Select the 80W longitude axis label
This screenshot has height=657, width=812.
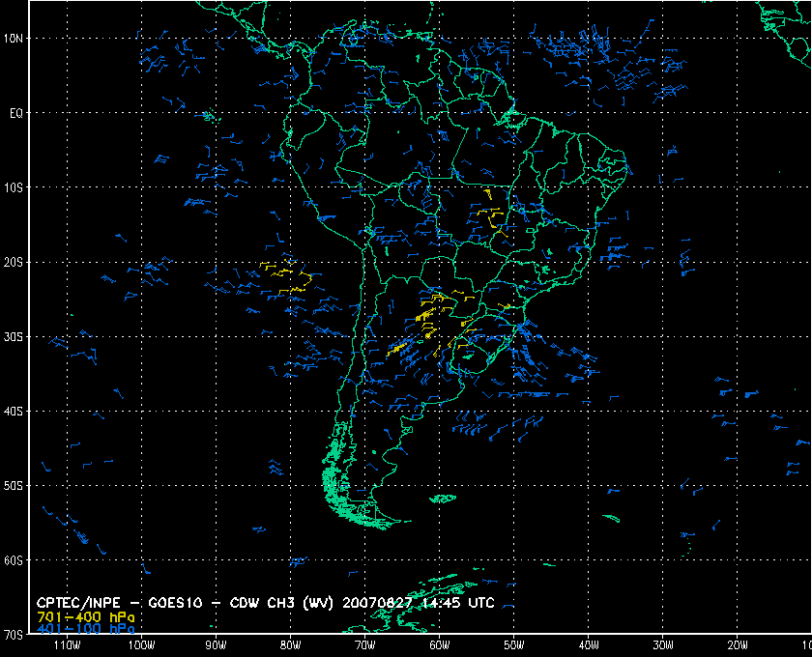pos(290,644)
